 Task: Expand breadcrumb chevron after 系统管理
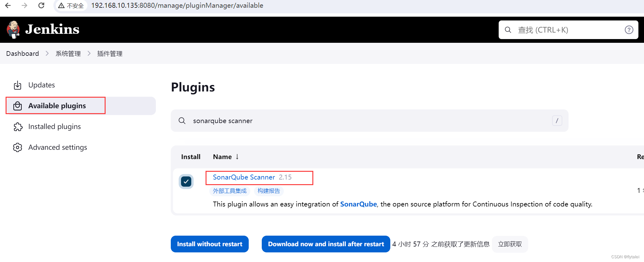89,53
